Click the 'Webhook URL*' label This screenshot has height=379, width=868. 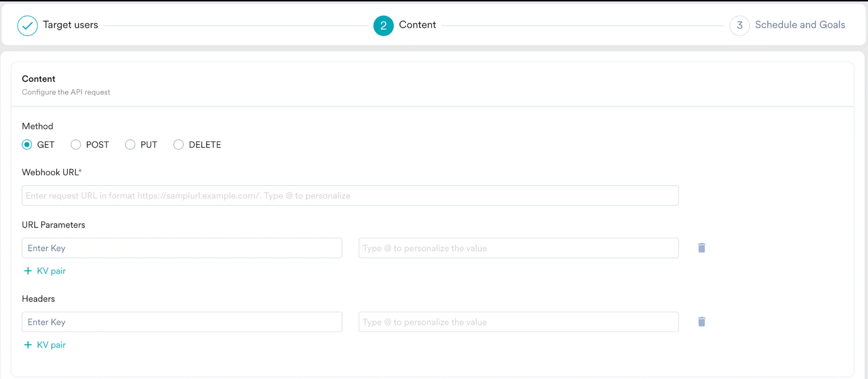pos(52,172)
